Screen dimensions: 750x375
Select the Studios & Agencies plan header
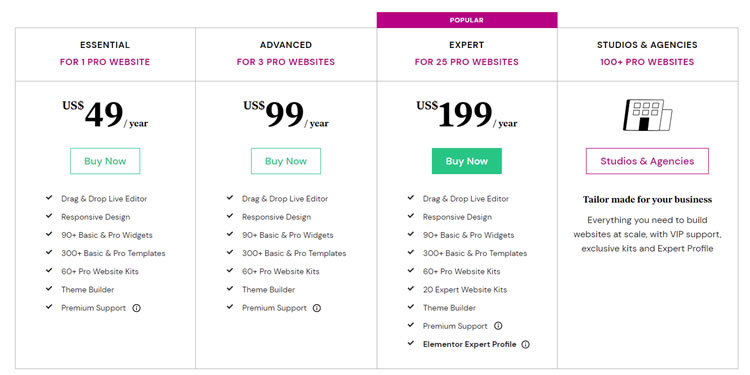[x=647, y=45]
